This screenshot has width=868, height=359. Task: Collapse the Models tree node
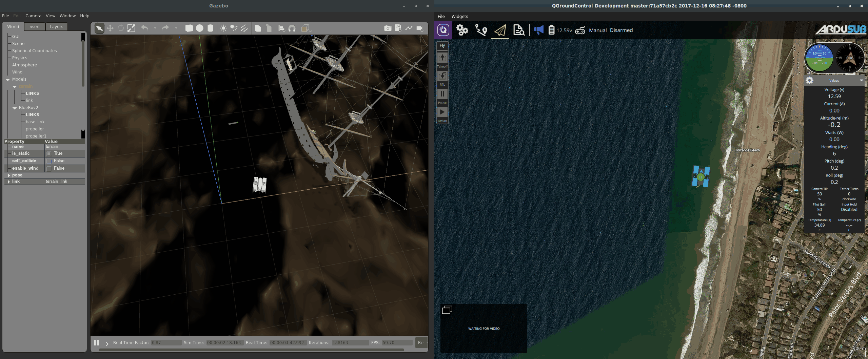[8, 80]
